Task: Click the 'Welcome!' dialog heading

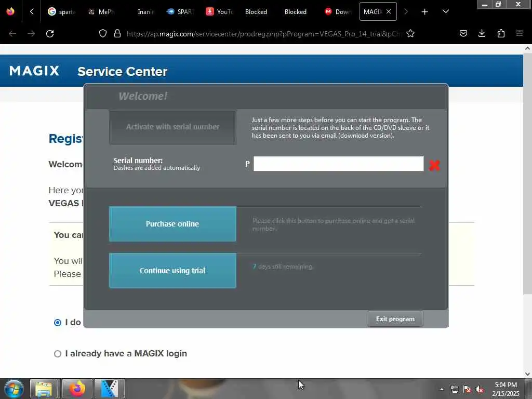Action: click(143, 96)
